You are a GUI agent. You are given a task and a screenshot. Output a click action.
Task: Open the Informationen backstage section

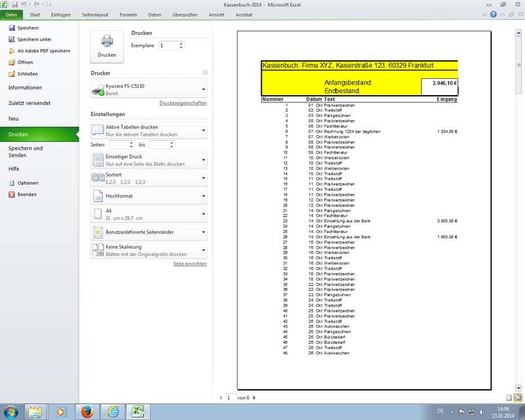tap(25, 87)
